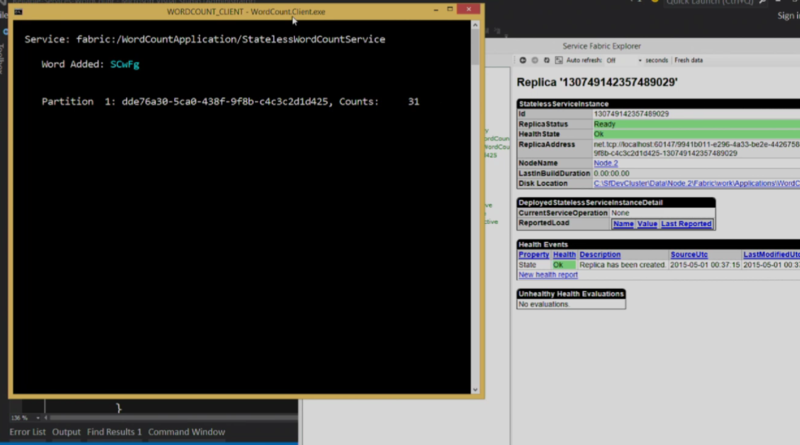Click the New health report link

pyautogui.click(x=548, y=275)
